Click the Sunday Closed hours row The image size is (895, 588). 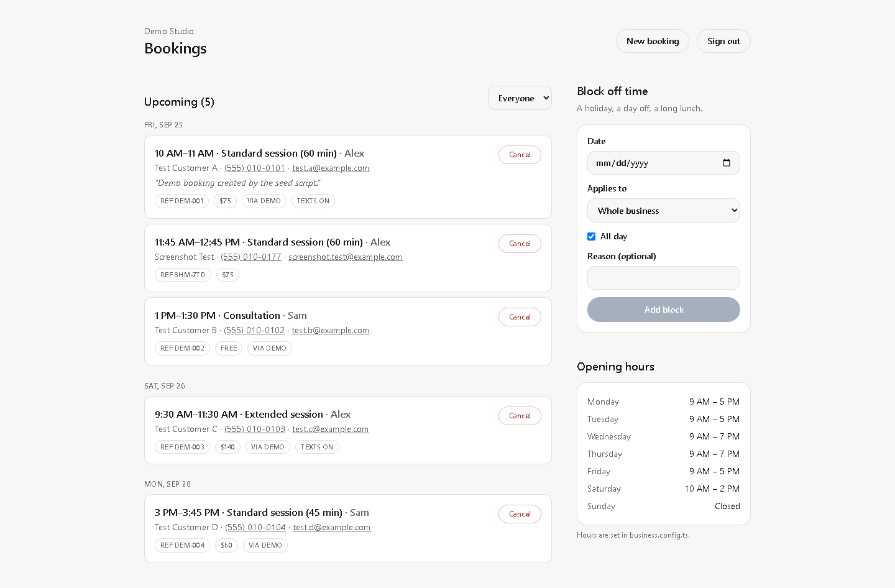pyautogui.click(x=664, y=506)
